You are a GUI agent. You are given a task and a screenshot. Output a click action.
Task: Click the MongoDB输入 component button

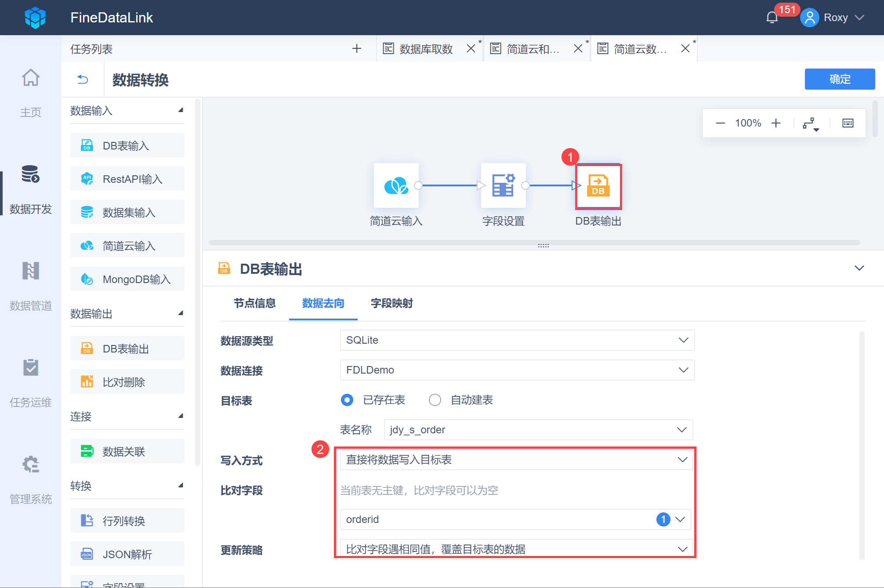coord(127,279)
